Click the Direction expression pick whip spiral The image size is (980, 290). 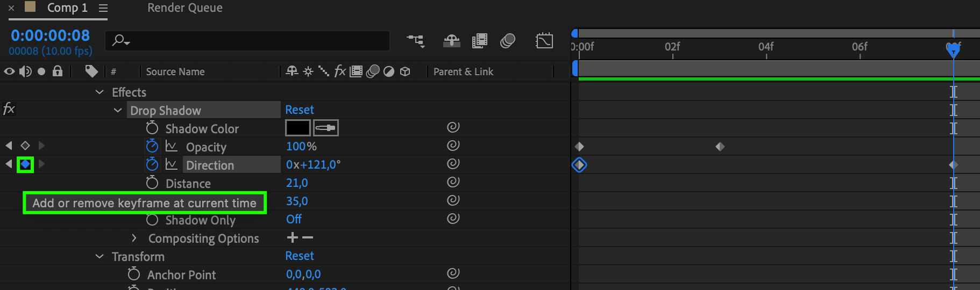pos(453,164)
